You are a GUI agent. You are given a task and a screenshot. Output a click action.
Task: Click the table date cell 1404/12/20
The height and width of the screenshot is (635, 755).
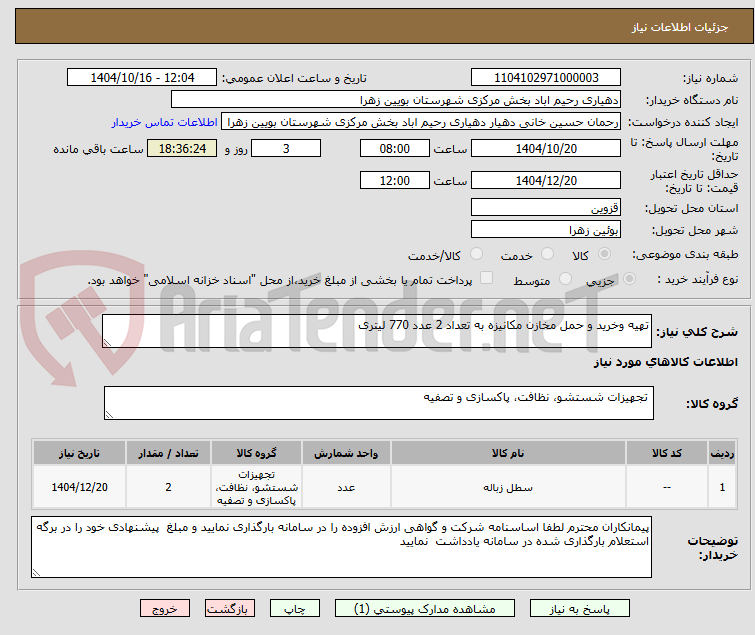tap(79, 487)
